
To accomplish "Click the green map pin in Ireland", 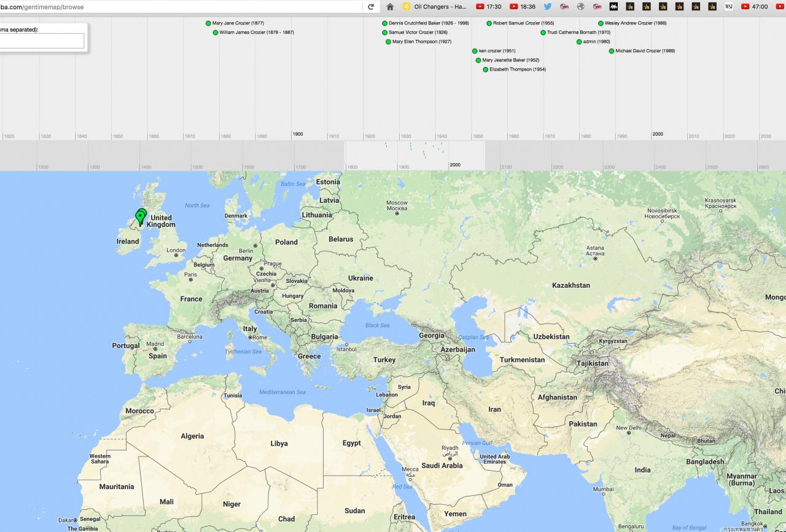I will pos(141,217).
